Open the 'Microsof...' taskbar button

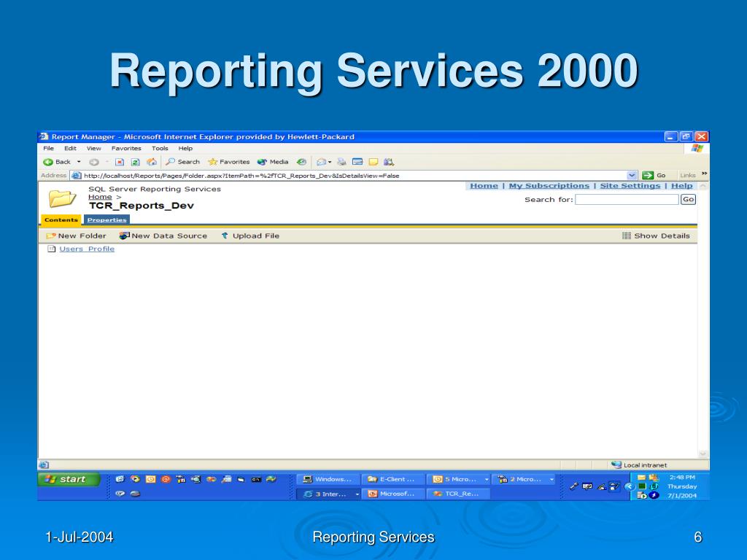(393, 494)
